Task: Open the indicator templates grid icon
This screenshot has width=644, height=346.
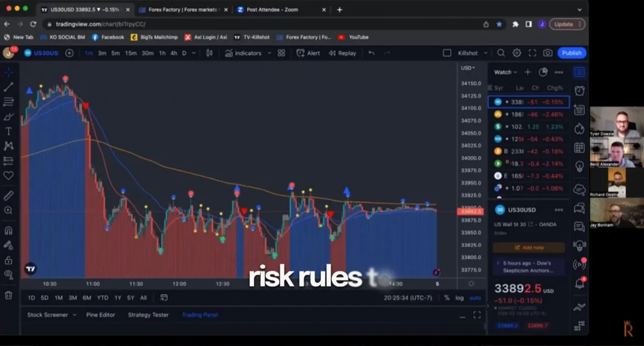Action: [x=281, y=53]
